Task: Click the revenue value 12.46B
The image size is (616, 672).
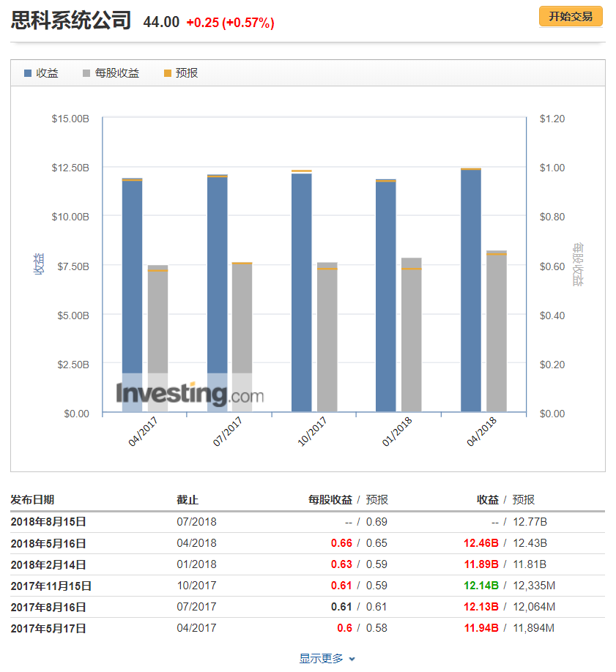Action: pyautogui.click(x=481, y=543)
